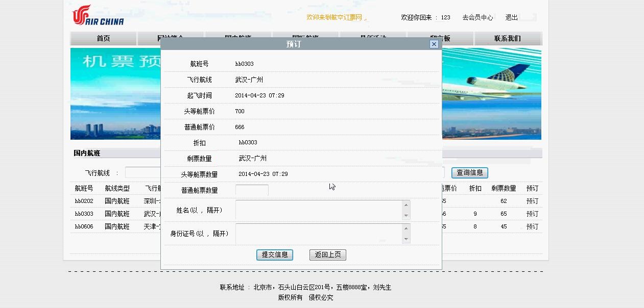Image resolution: width=644 pixels, height=308 pixels.
Task: Click remaining tickets value 62
Action: [x=504, y=201]
